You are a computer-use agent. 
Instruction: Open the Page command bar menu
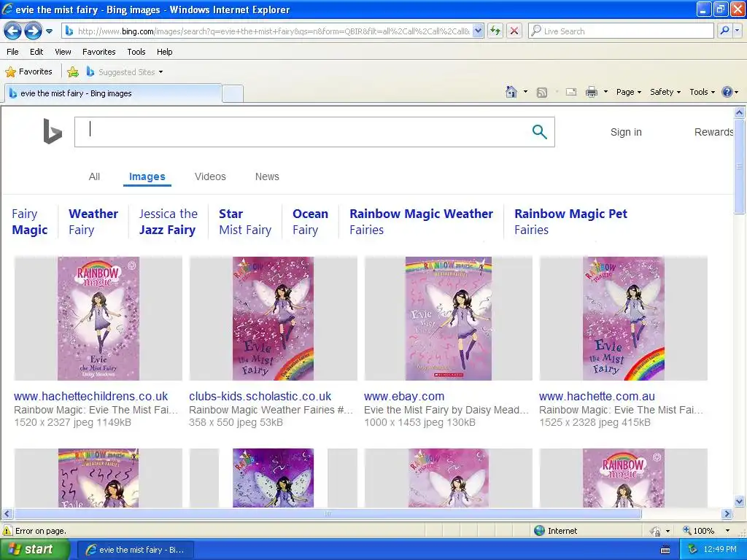[629, 92]
